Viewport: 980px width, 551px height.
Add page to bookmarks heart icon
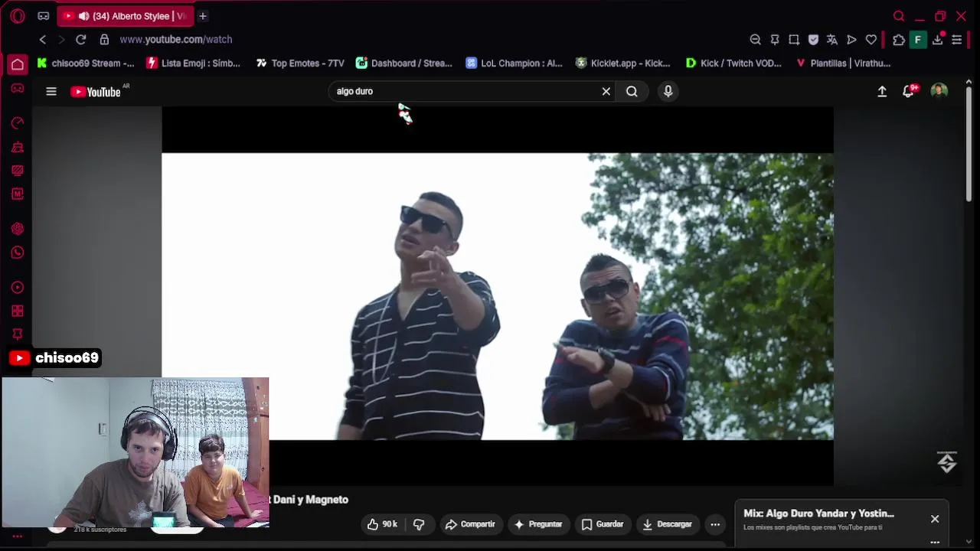[x=871, y=40]
